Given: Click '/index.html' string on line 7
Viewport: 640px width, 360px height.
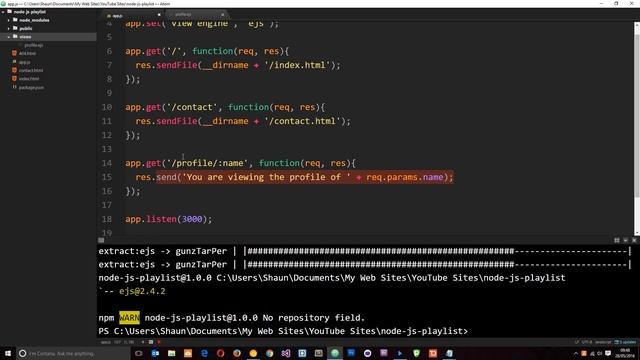Looking at the screenshot, I should [297, 65].
